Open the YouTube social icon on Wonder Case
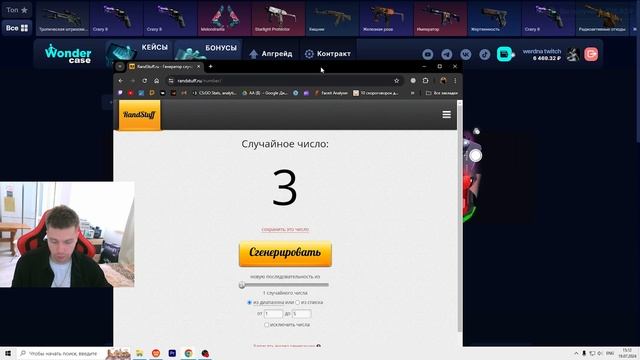 pyautogui.click(x=428, y=54)
